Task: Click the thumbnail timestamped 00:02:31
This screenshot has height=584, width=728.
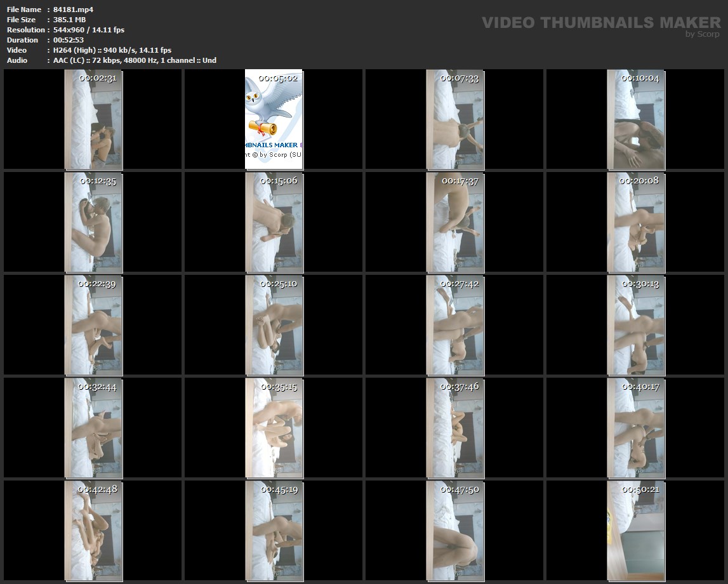Action: click(93, 119)
